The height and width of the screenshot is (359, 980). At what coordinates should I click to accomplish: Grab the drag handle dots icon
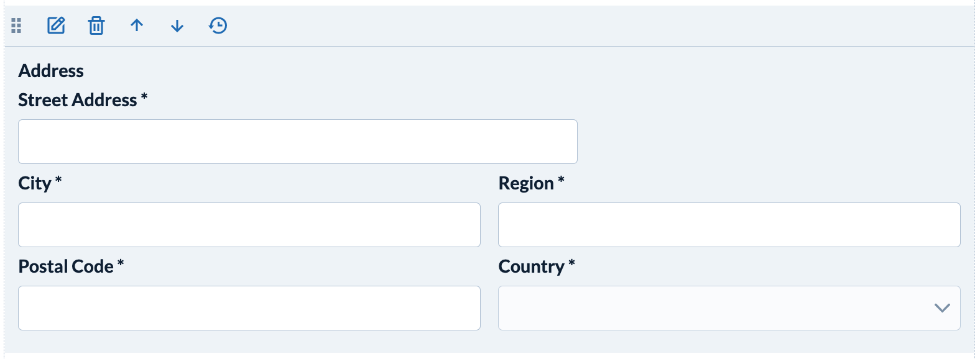click(16, 25)
